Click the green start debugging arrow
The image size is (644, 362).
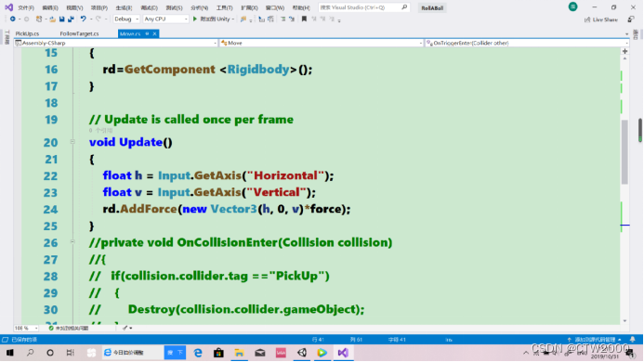[x=195, y=19]
